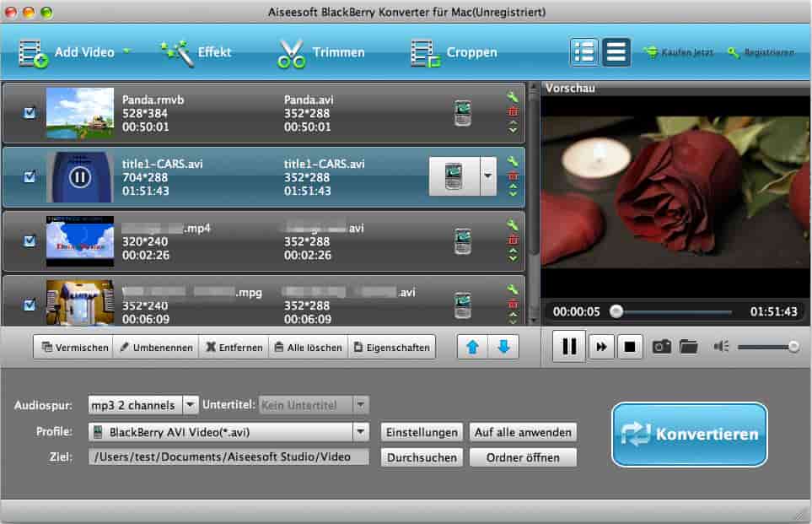812x524 pixels.
Task: Move selected item up with blue arrow
Action: pos(472,348)
